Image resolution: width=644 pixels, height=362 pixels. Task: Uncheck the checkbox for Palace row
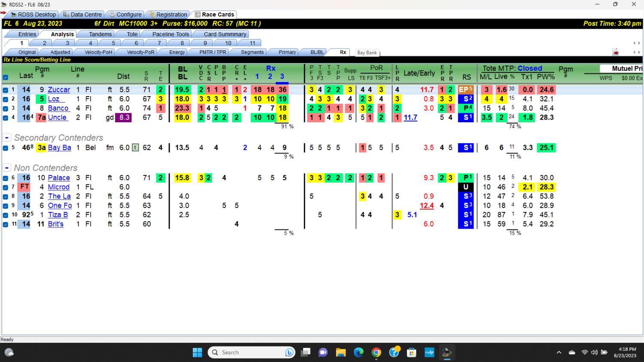pos(6,178)
